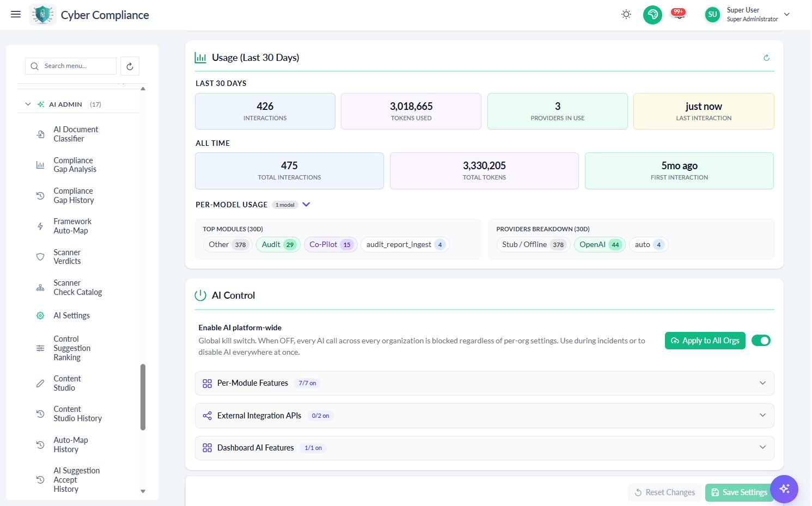Click the Compliance Gap Analysis chart icon
This screenshot has height=506, width=812.
(x=40, y=165)
